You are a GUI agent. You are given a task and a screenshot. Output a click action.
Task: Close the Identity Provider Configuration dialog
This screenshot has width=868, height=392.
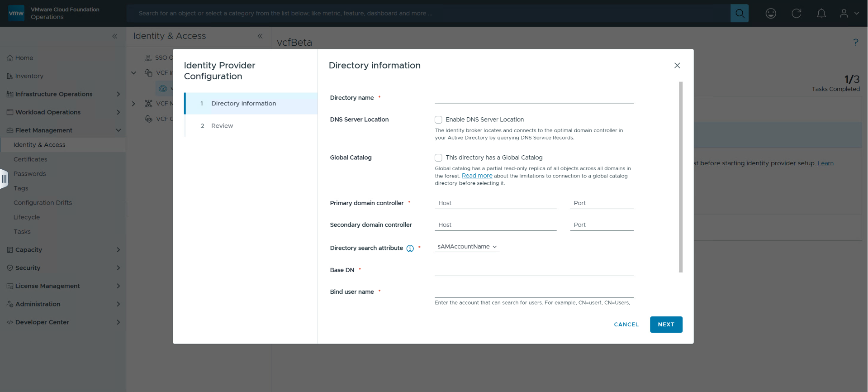(677, 66)
